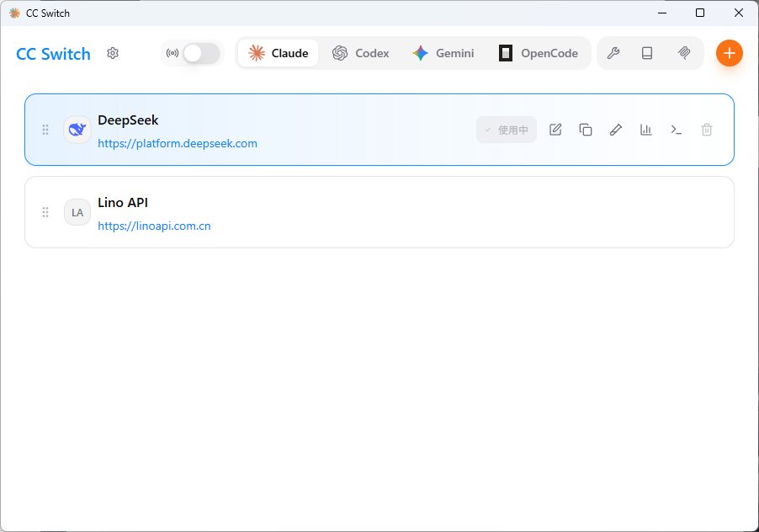Duplicate the DeepSeek provider

tap(586, 130)
